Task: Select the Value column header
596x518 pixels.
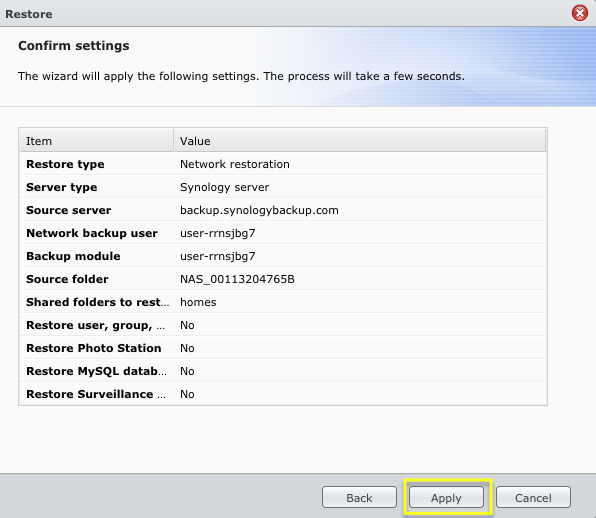Action: (360, 141)
